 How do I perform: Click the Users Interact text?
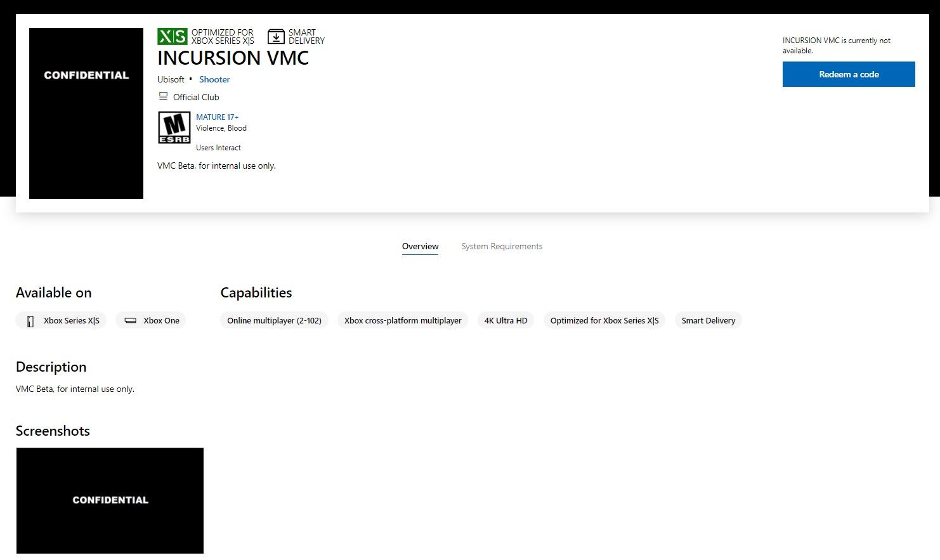pos(218,148)
